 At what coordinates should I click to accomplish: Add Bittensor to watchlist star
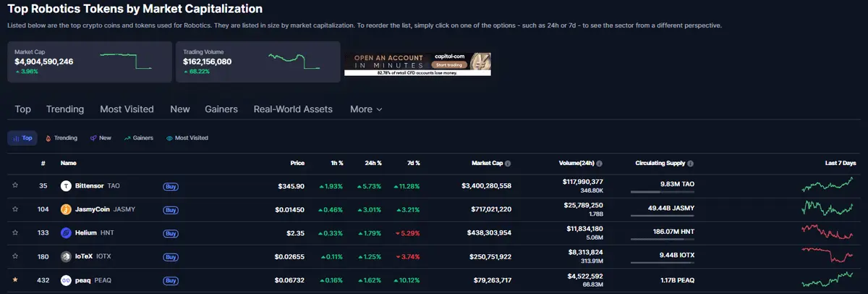pos(15,186)
